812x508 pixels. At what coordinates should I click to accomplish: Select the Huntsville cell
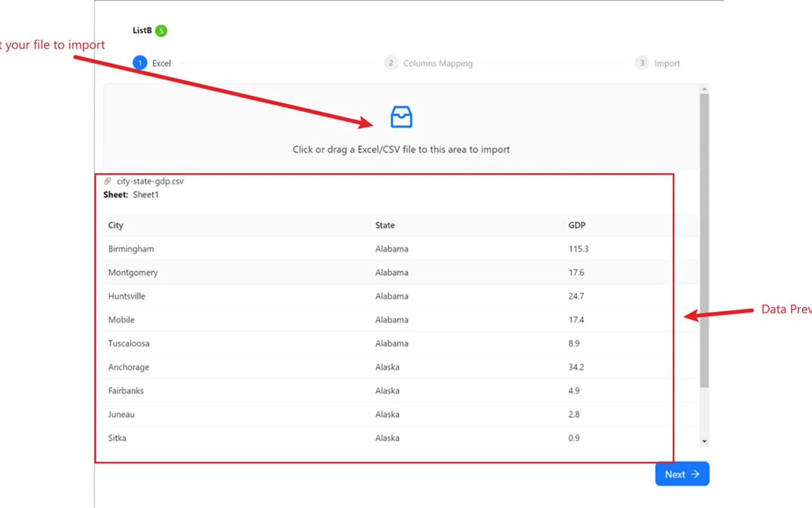pyautogui.click(x=126, y=296)
